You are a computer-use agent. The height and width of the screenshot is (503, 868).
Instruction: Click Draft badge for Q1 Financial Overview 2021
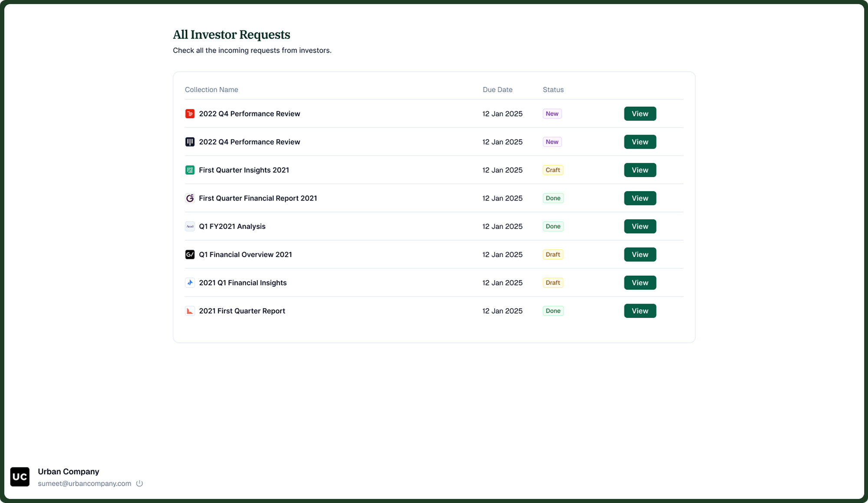[553, 255]
